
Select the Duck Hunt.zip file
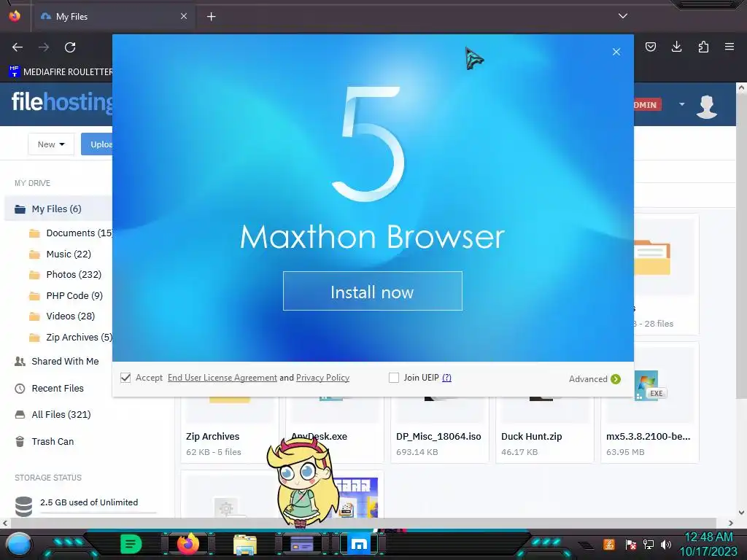pos(544,429)
